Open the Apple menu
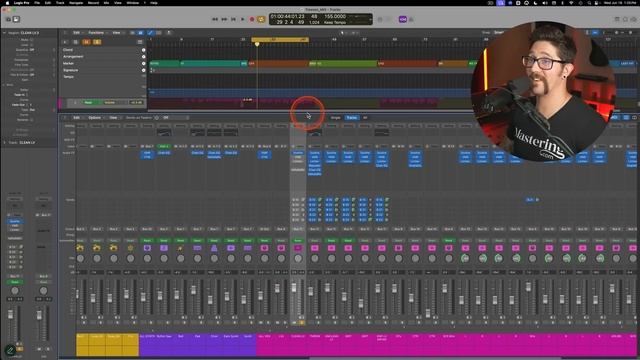The height and width of the screenshot is (360, 640). (x=7, y=2)
